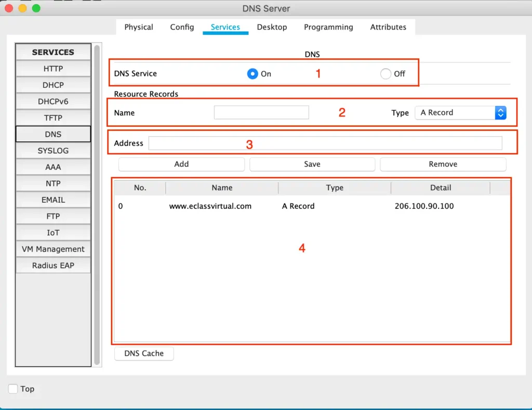The width and height of the screenshot is (532, 410).
Task: Select the VM Management service
Action: pyautogui.click(x=54, y=249)
